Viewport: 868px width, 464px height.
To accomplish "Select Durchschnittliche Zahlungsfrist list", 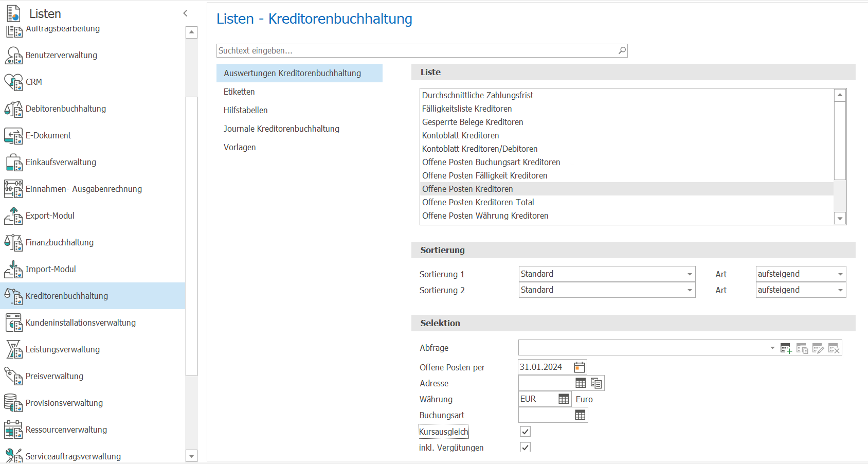I will pos(626,95).
